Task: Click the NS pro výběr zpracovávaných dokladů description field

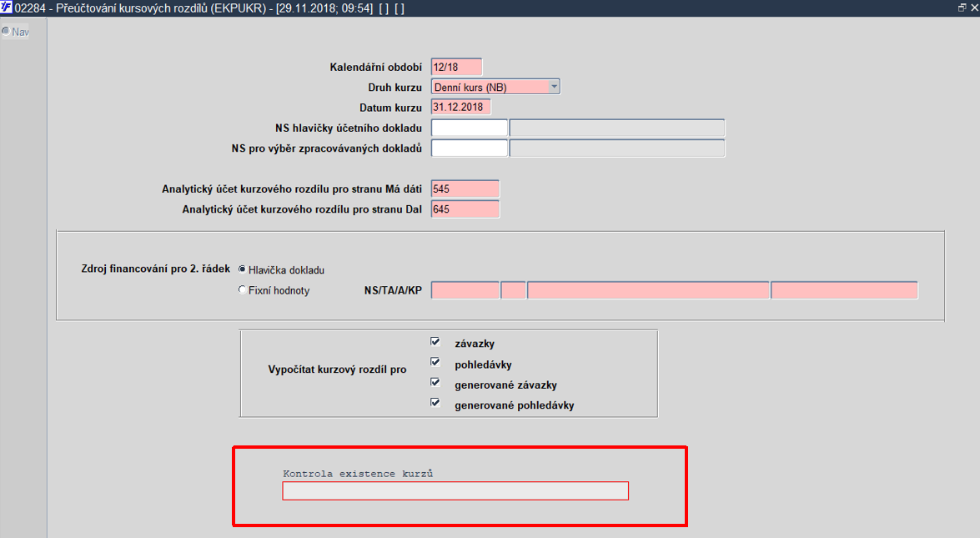Action: [x=617, y=148]
